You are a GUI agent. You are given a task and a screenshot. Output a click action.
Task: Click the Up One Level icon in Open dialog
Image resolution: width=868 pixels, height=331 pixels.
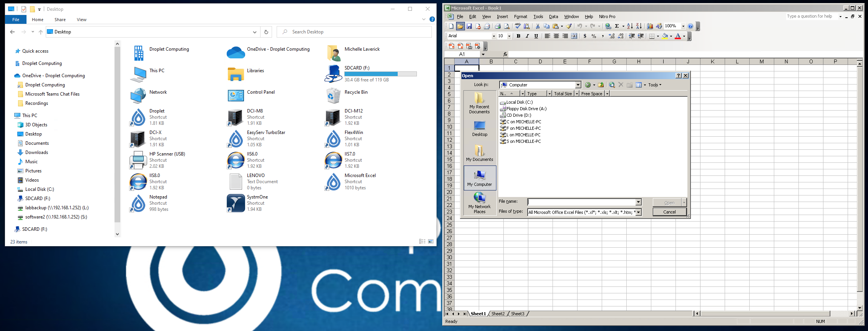click(x=601, y=85)
